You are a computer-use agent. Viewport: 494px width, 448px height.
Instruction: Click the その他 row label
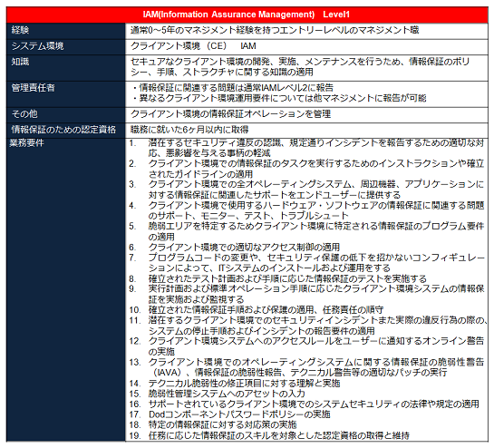click(66, 114)
